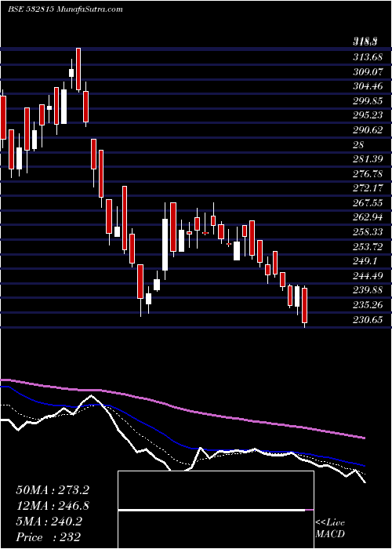Select the 230.65 price level label
The height and width of the screenshot is (549, 392).
click(x=368, y=320)
